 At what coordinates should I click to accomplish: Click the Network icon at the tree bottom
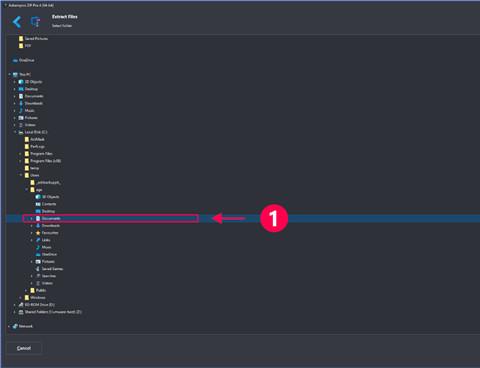point(15,326)
